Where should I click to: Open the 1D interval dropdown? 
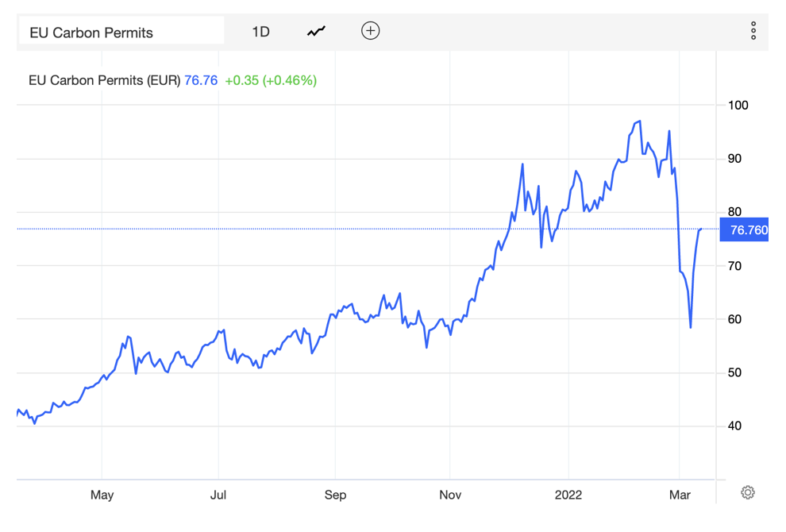pyautogui.click(x=260, y=32)
